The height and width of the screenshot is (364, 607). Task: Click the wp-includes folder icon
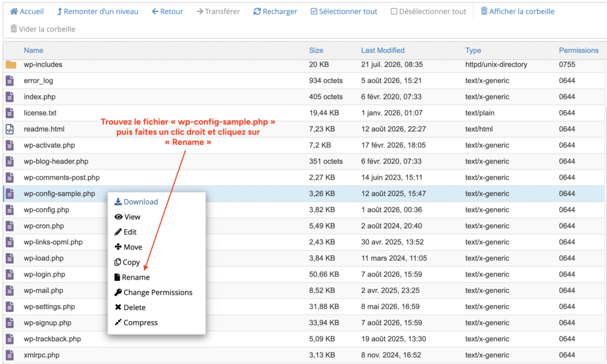11,65
